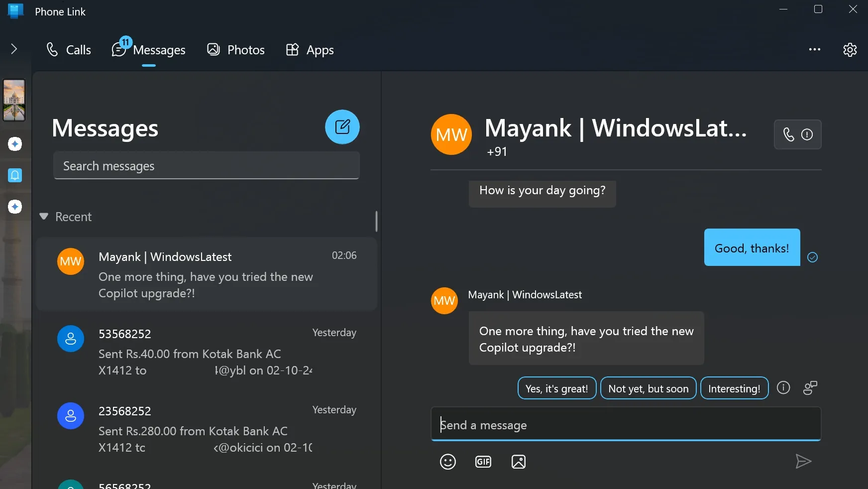Screen dimensions: 868x489
Task: Open the Apps tab
Action: pyautogui.click(x=310, y=50)
